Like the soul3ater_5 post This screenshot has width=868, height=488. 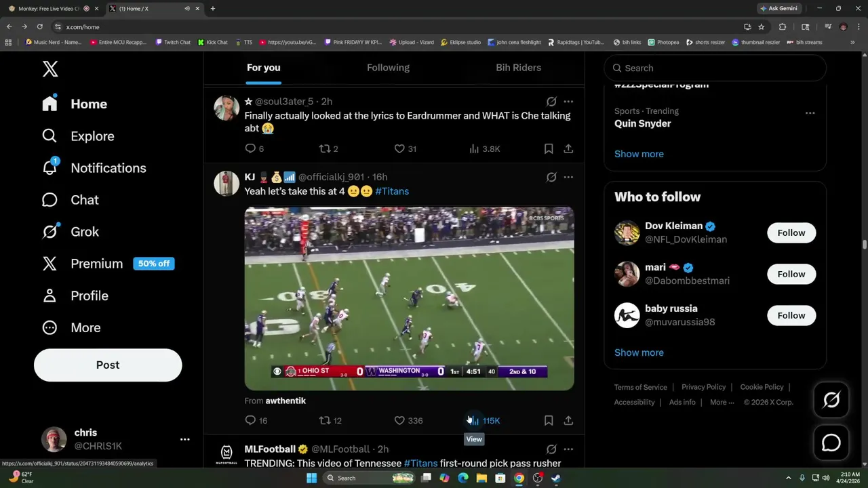pyautogui.click(x=405, y=148)
